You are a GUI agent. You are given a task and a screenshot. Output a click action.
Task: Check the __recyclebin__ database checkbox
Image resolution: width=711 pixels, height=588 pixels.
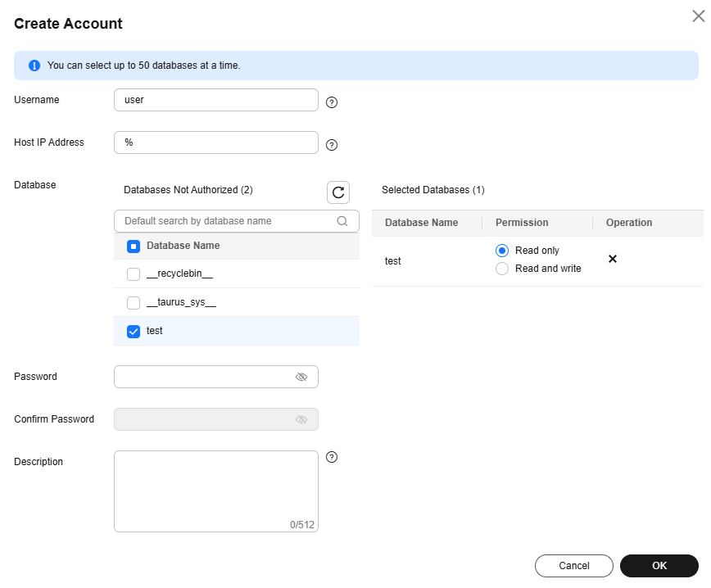134,274
